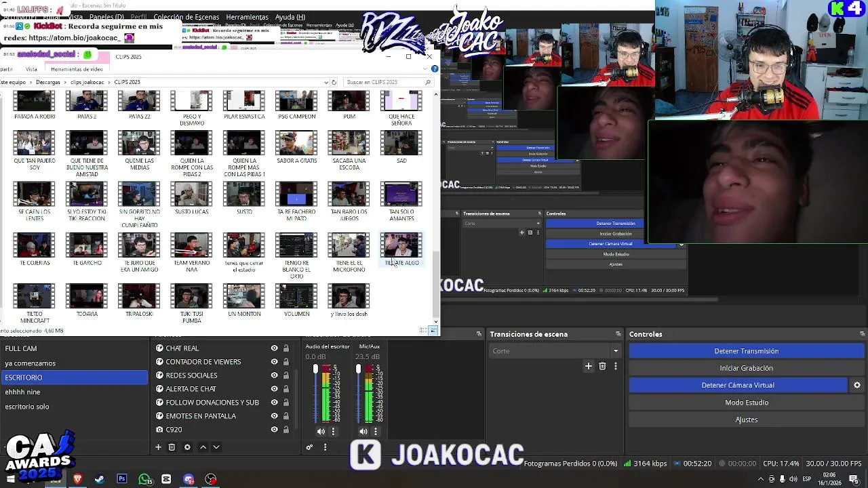Open OBS Studio from taskbar

(211, 479)
